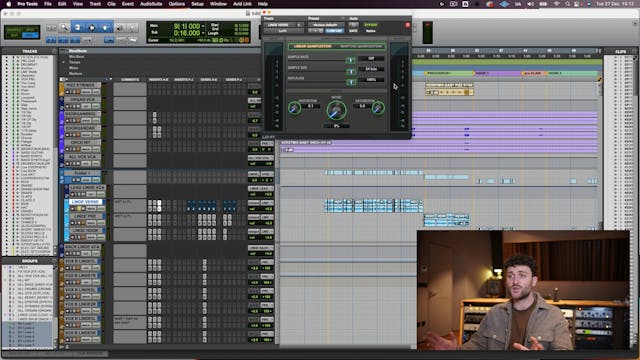Click the Tracks list options circle icon
Image resolution: width=640 pixels, height=360 pixels.
pos(54,51)
